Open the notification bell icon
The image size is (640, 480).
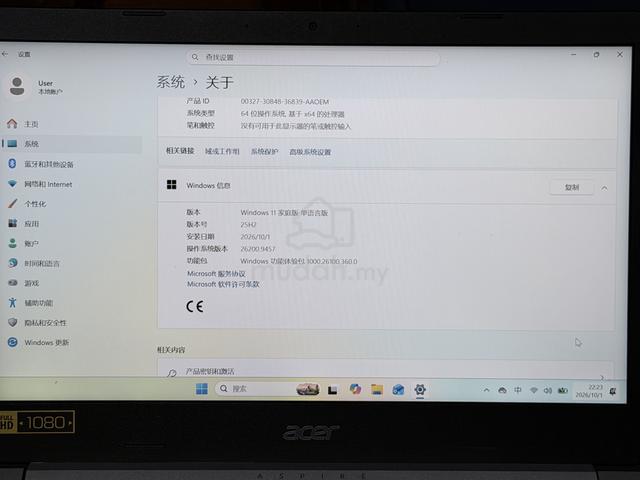tap(613, 391)
